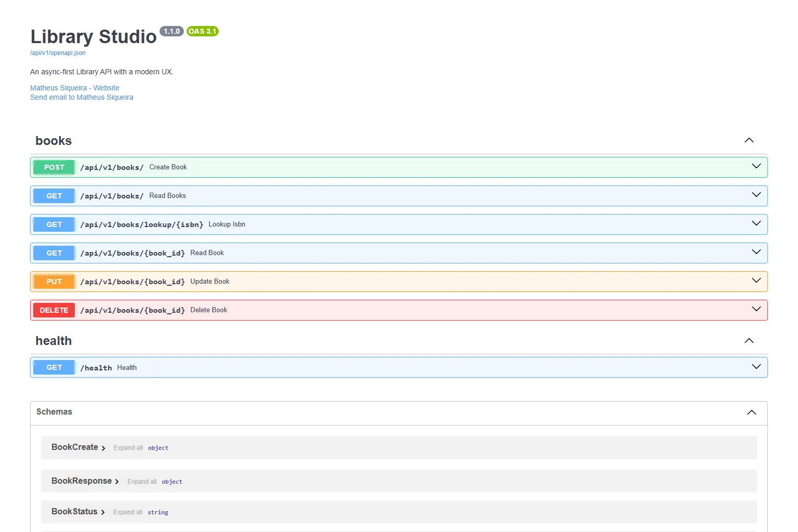Screen dimensions: 798x532
Task: Click the POST method badge for Create Book
Action: pyautogui.click(x=54, y=167)
